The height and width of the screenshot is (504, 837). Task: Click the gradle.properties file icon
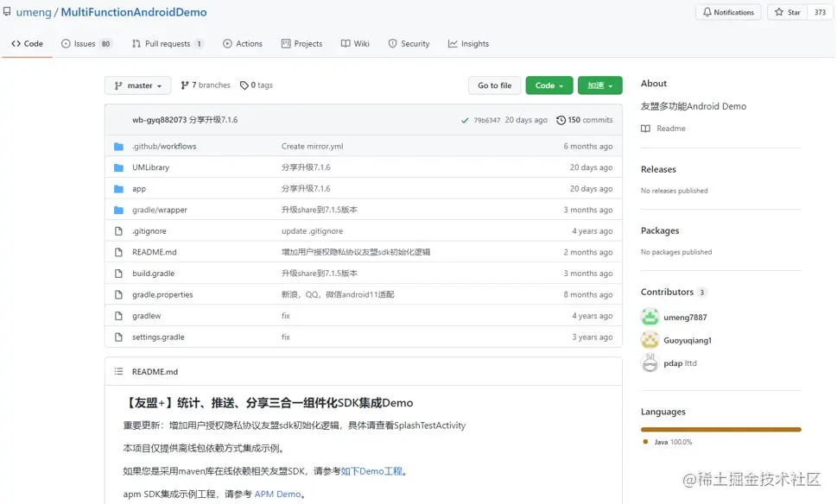pyautogui.click(x=118, y=294)
